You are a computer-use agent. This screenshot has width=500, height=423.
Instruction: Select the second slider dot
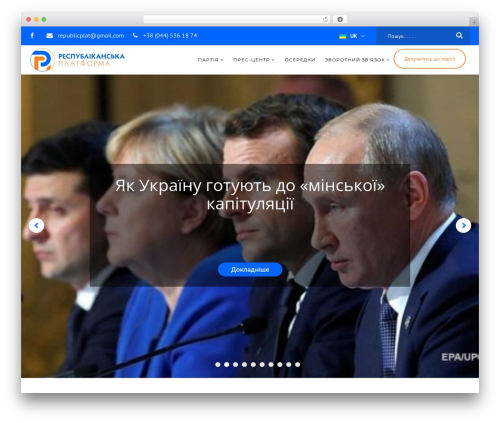[227, 364]
